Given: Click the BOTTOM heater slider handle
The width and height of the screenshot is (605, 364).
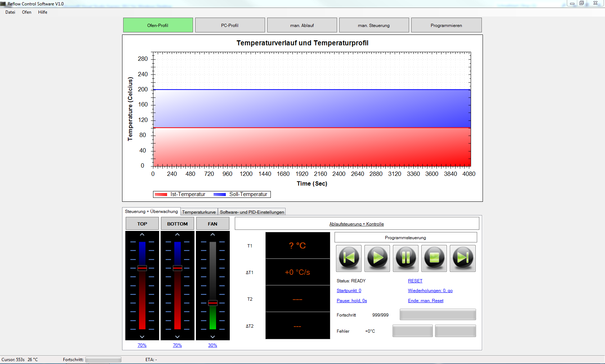Looking at the screenshot, I should click(178, 268).
